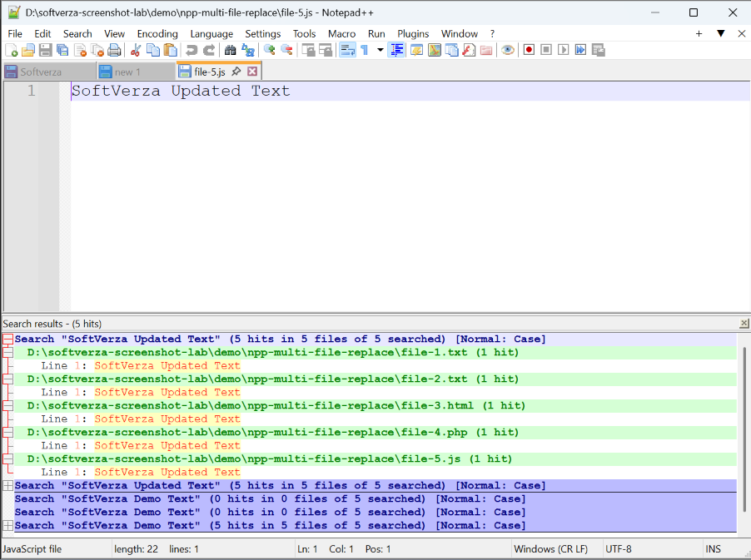Screen dimensions: 751x560
Task: Close the Search results panel
Action: [744, 324]
